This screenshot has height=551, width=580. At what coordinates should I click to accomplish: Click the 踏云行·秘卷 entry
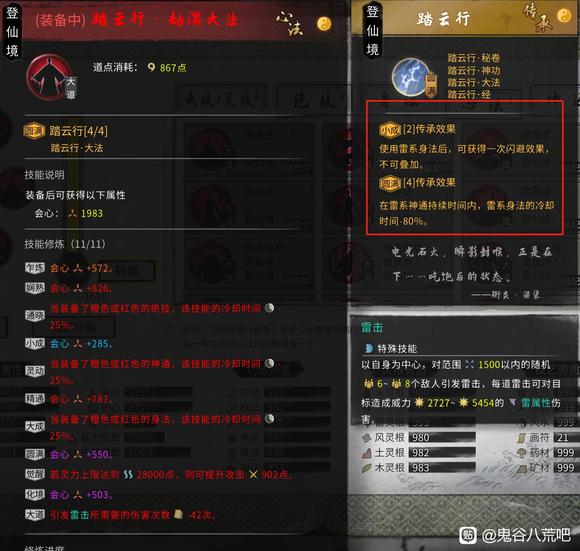click(473, 58)
